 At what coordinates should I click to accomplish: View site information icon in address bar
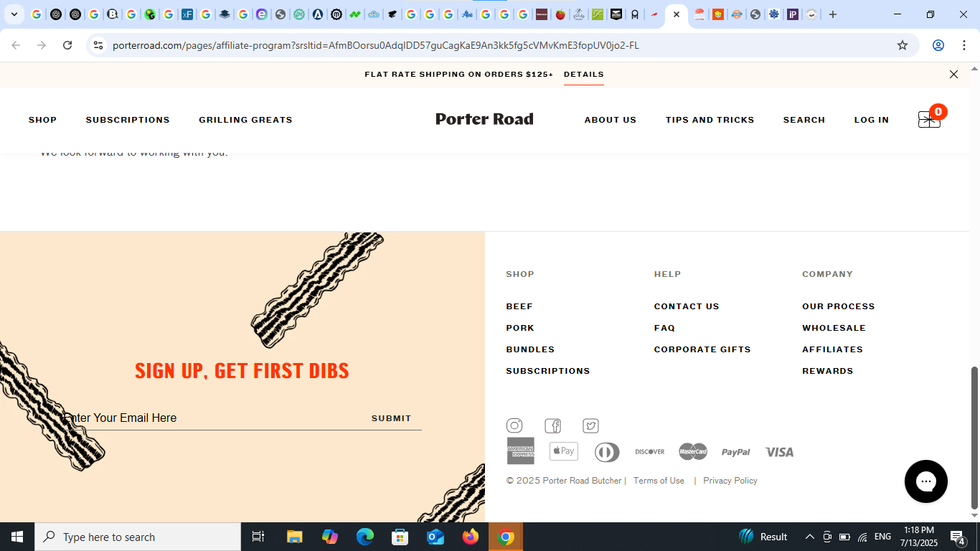click(x=98, y=45)
